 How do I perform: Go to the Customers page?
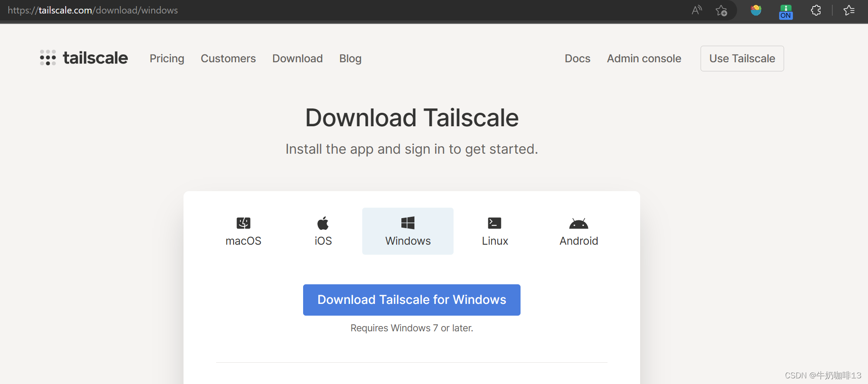(x=228, y=58)
